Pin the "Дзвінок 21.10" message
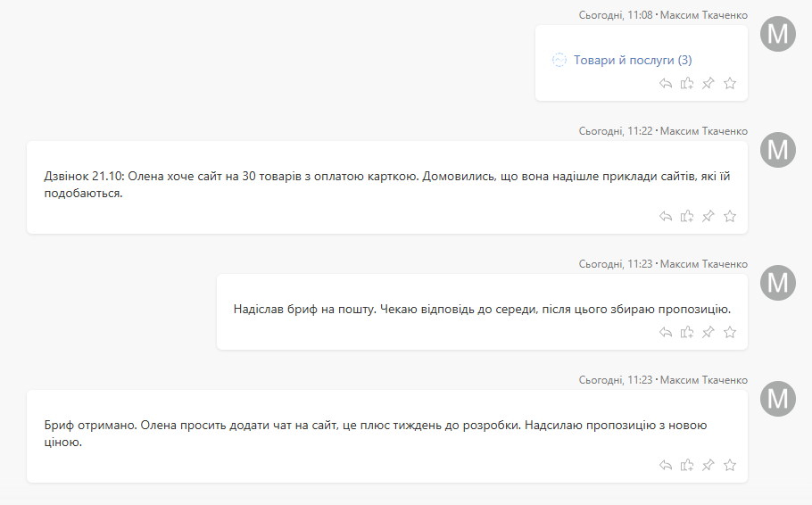This screenshot has width=812, height=505. (x=708, y=217)
